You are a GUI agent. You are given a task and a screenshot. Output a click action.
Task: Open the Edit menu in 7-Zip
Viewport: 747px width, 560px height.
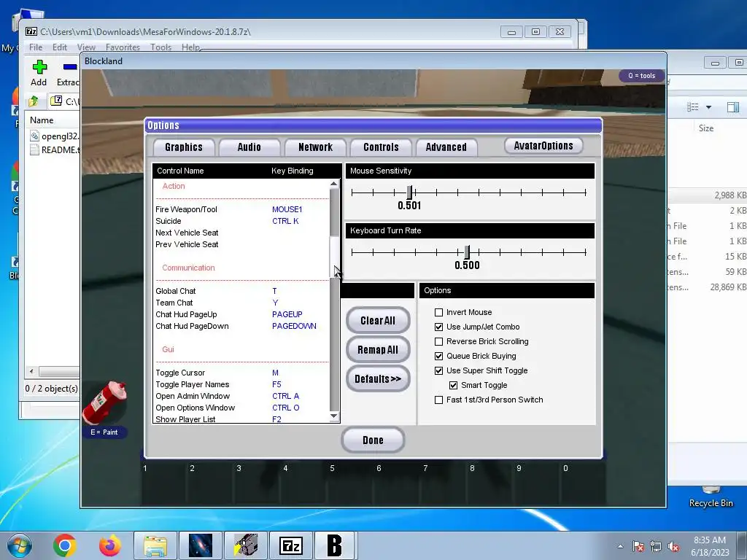60,47
